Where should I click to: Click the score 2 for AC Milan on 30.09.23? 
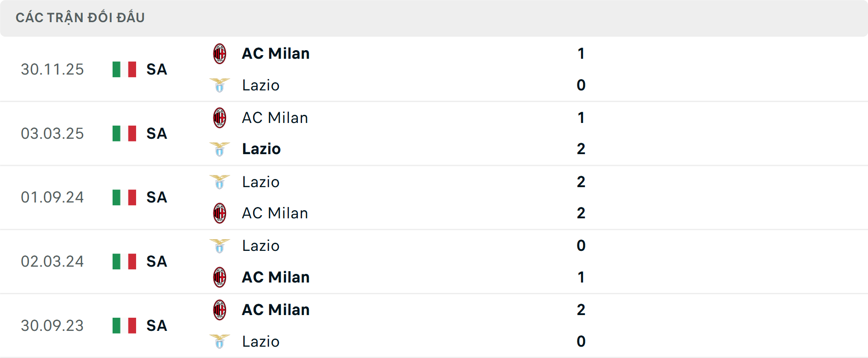[x=581, y=310]
